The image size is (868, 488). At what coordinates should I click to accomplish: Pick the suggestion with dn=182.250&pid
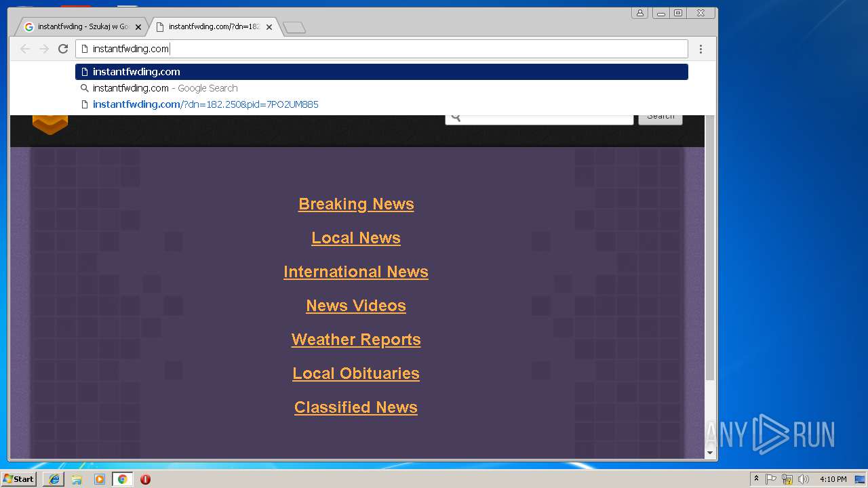click(x=382, y=104)
